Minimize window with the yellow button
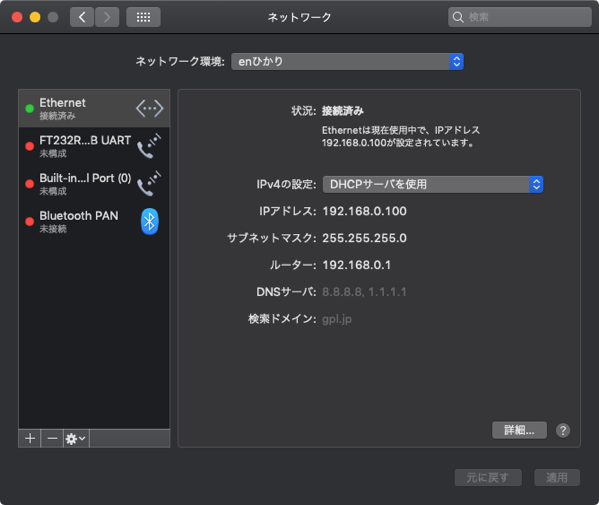599x505 pixels. click(35, 17)
